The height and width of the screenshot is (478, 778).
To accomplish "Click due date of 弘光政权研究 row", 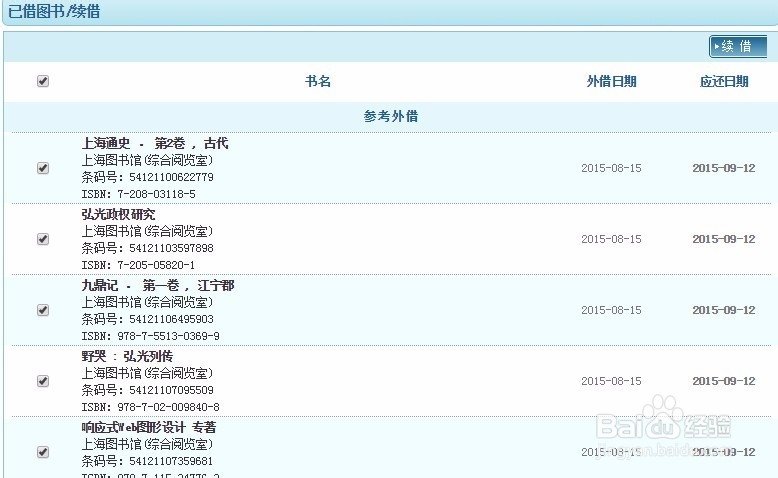I will tap(724, 239).
